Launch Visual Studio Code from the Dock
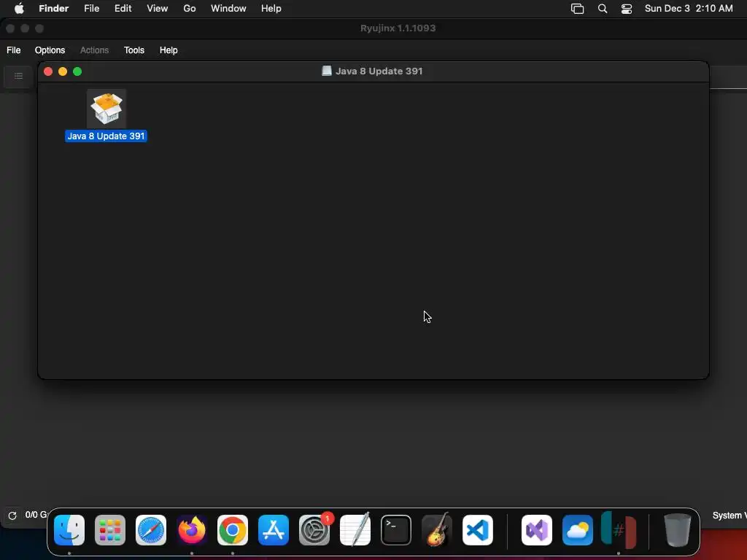The height and width of the screenshot is (560, 747). 478,530
